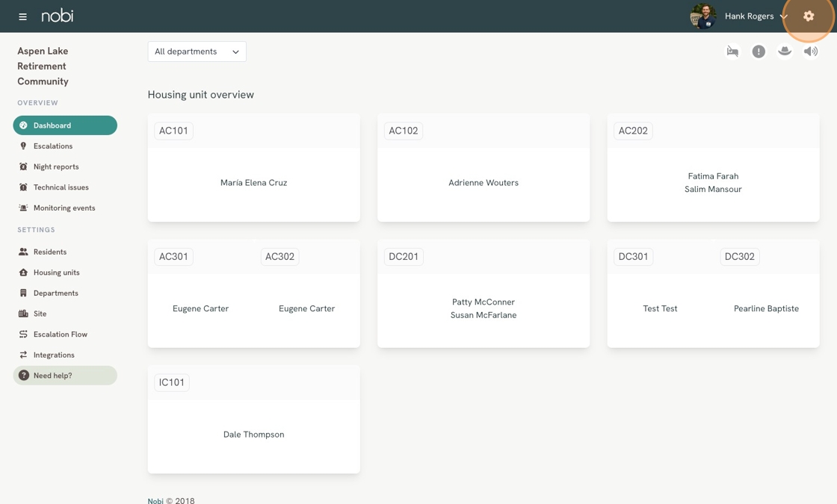Open Monitoring events
This screenshot has width=837, height=504.
click(x=64, y=208)
